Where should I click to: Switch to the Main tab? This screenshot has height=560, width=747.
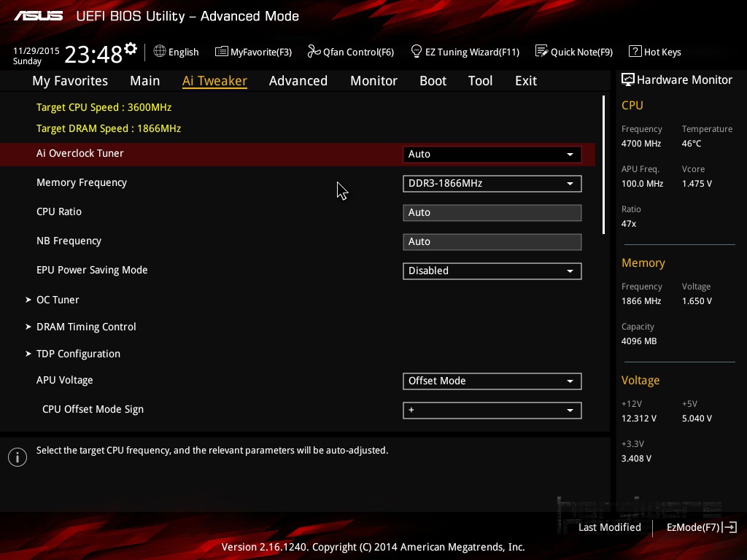(x=145, y=81)
